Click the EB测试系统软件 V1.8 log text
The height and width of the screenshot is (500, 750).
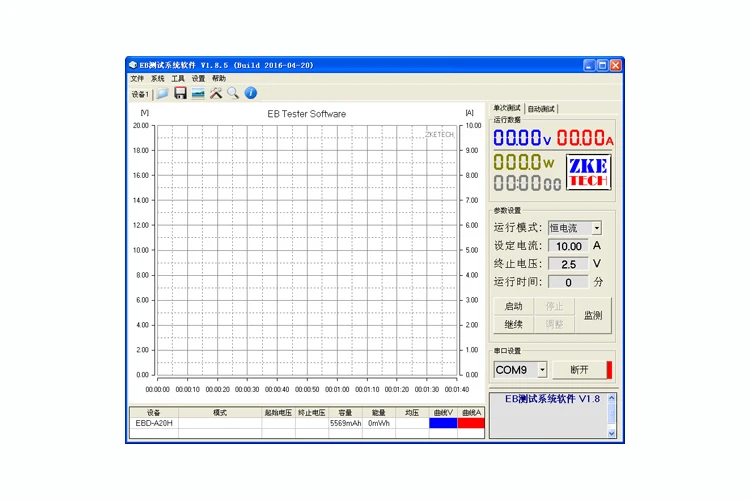point(552,399)
